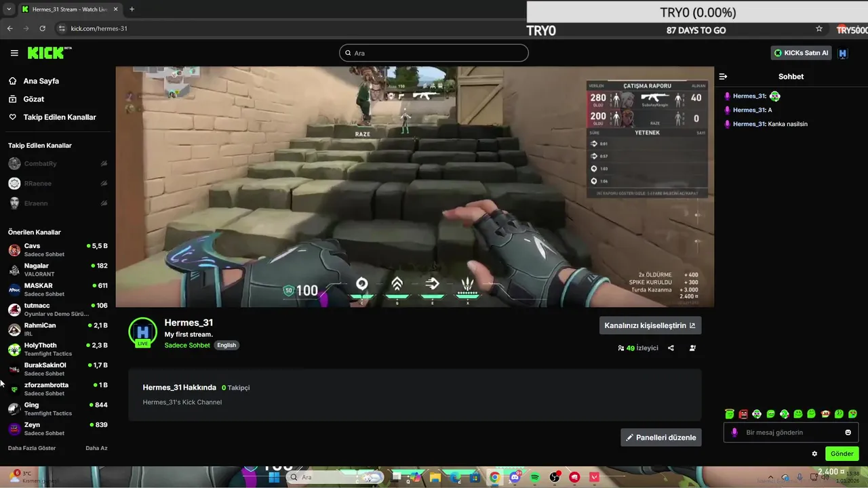This screenshot has height=488, width=868.
Task: Open Zeyn recommended channel
Action: (x=58, y=429)
